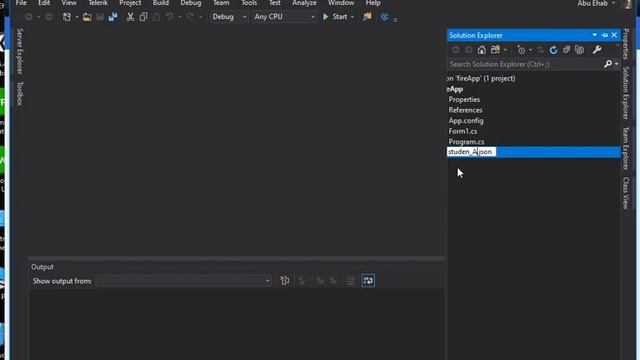Toggle Word Wrap in Output panel

(x=368, y=281)
